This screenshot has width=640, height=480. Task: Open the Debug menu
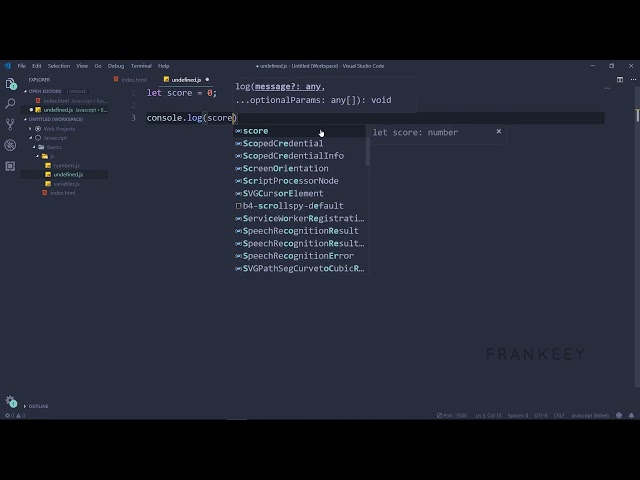point(116,66)
